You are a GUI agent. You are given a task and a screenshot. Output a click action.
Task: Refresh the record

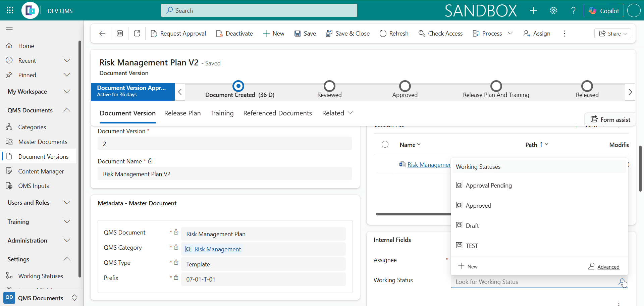pyautogui.click(x=394, y=34)
